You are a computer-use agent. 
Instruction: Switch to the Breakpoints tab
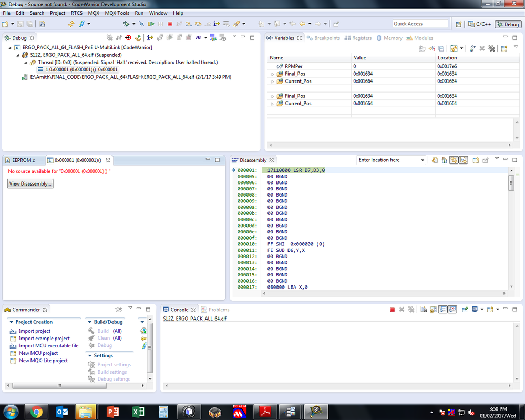click(323, 38)
